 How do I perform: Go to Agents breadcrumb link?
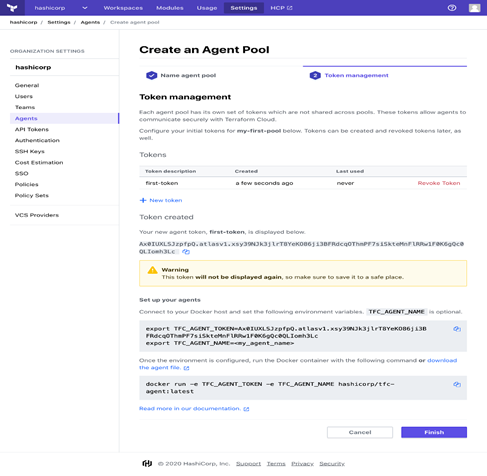click(x=90, y=22)
